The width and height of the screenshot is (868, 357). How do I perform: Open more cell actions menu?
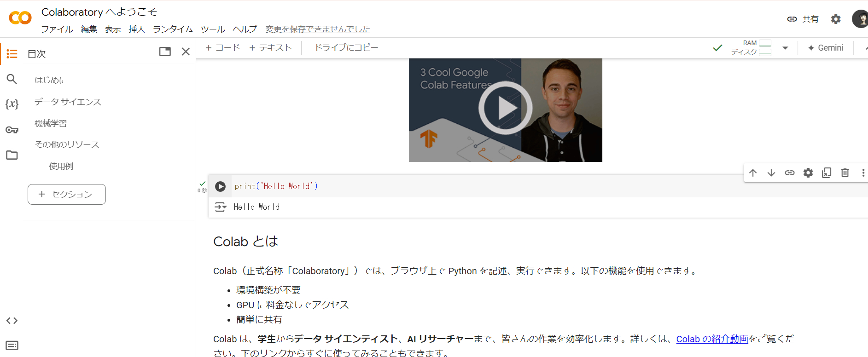tap(863, 173)
